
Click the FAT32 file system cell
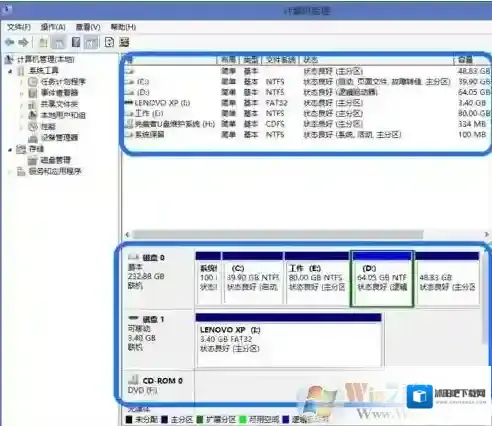[276, 103]
